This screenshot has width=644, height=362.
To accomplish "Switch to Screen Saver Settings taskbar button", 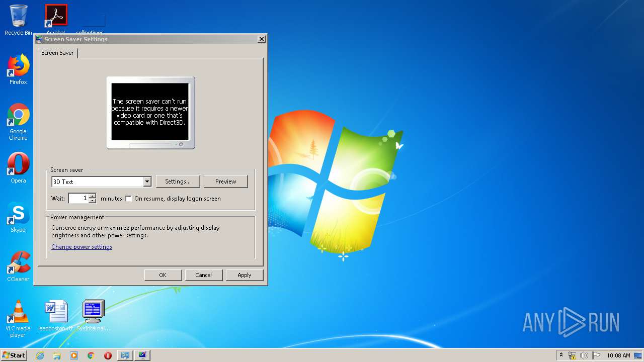I will tap(142, 355).
